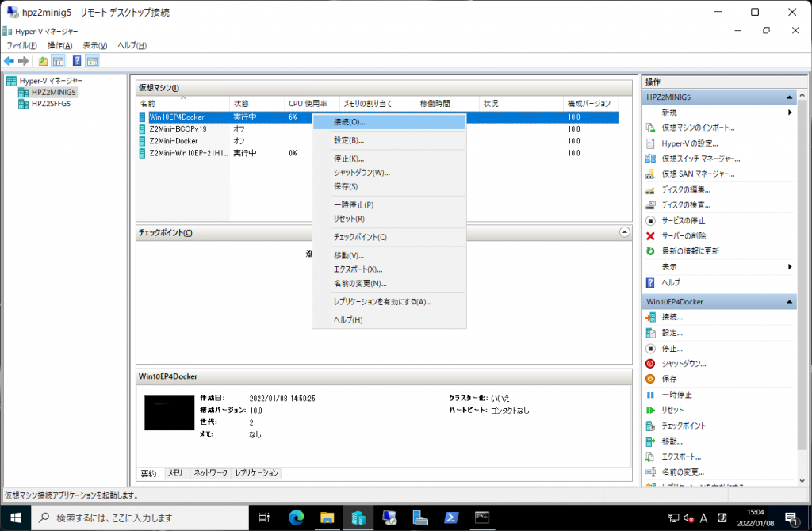Click ヘルプ in HPZ2MINIG5 actions
Image resolution: width=812 pixels, height=531 pixels.
671,283
